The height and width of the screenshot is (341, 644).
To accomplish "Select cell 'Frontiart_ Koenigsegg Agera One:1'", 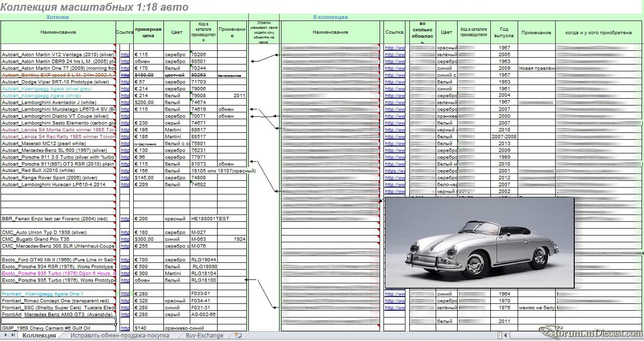I will click(x=58, y=294).
